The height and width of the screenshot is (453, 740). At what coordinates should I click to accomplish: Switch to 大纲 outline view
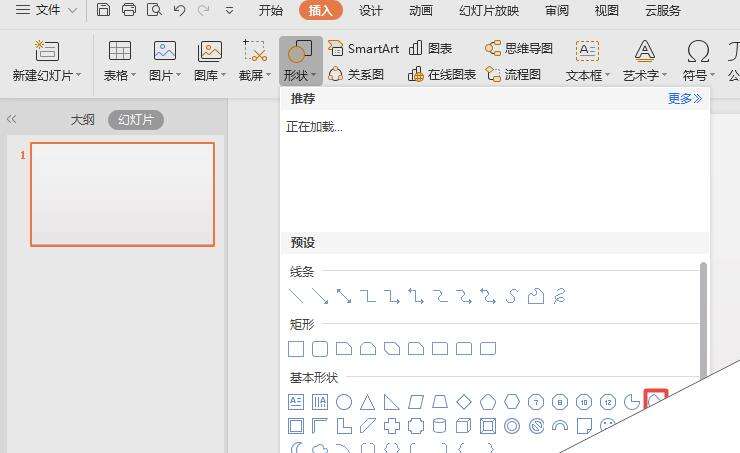(x=82, y=120)
